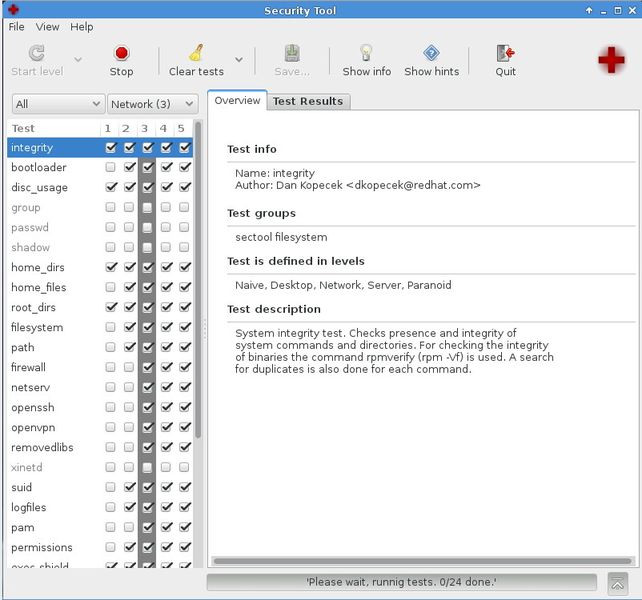Screen dimensions: 642x600
Task: Click the Save... label in the toolbar
Action: (292, 72)
